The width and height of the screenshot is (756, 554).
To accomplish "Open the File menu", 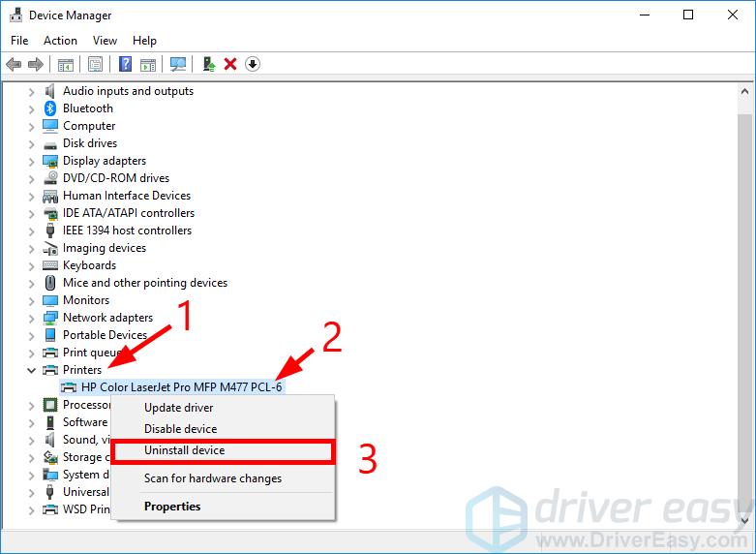I will click(19, 41).
